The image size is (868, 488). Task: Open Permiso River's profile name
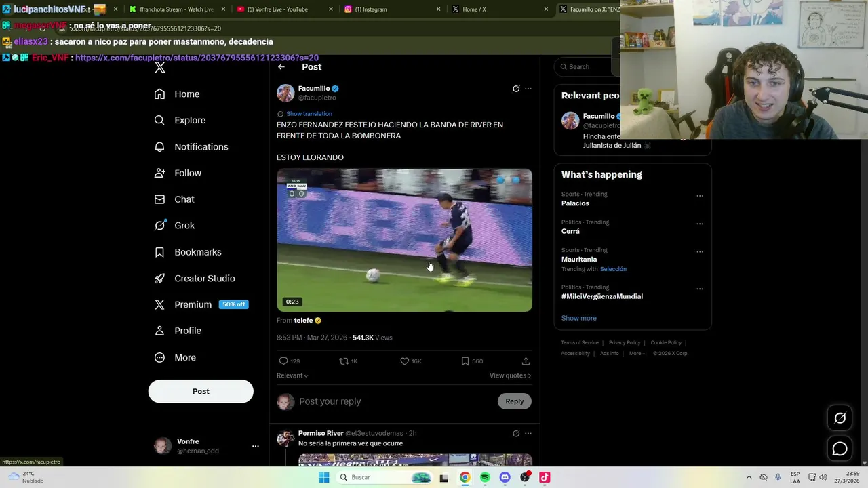tap(321, 434)
